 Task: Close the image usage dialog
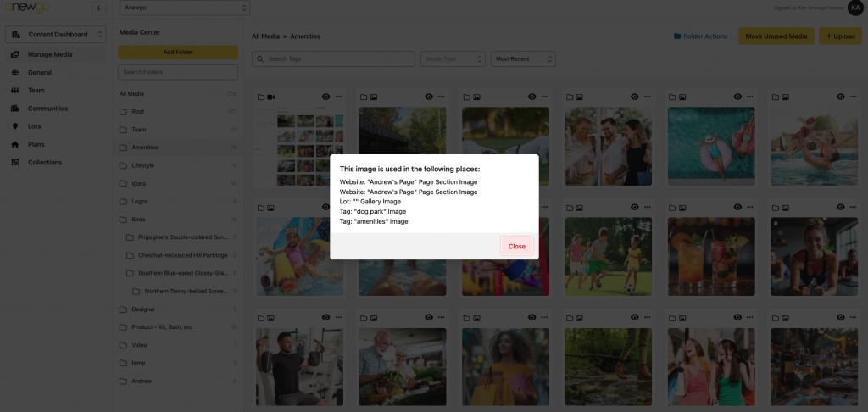pyautogui.click(x=516, y=246)
